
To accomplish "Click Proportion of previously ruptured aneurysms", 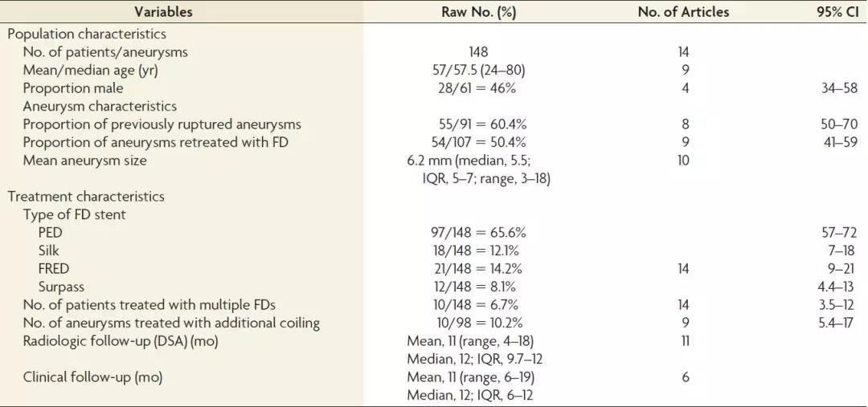I will (162, 124).
